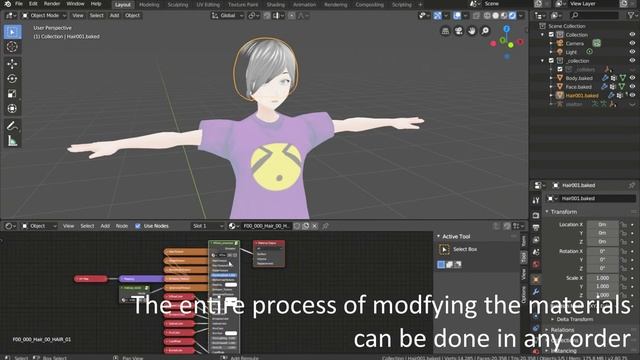Switch to rendered viewport shading
Viewport: 640px width, 360px height.
tap(512, 16)
